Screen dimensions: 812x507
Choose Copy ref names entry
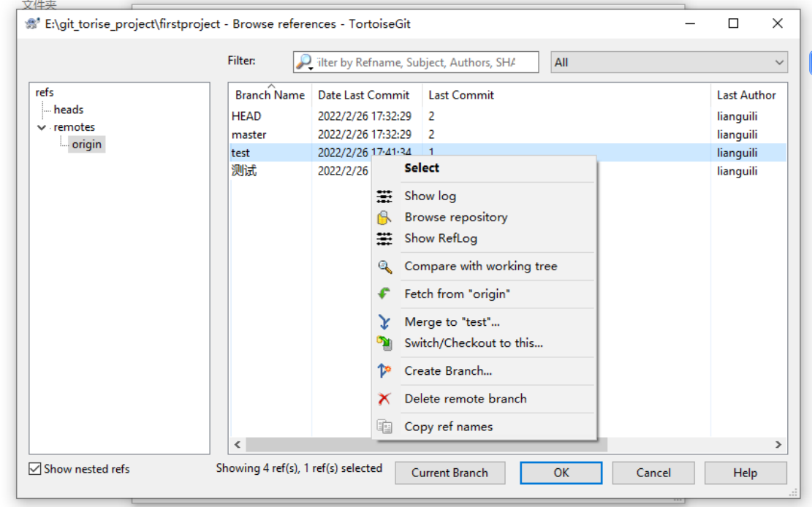tap(449, 427)
